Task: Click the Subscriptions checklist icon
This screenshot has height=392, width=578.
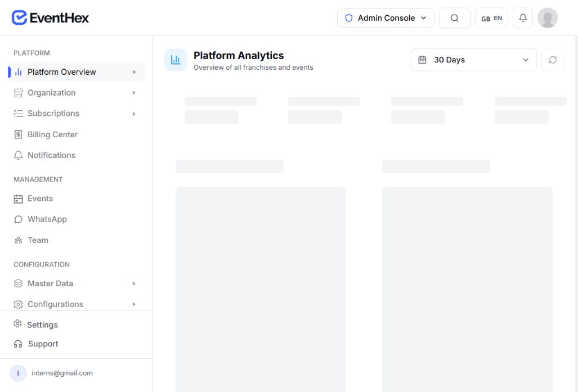Action: click(18, 114)
